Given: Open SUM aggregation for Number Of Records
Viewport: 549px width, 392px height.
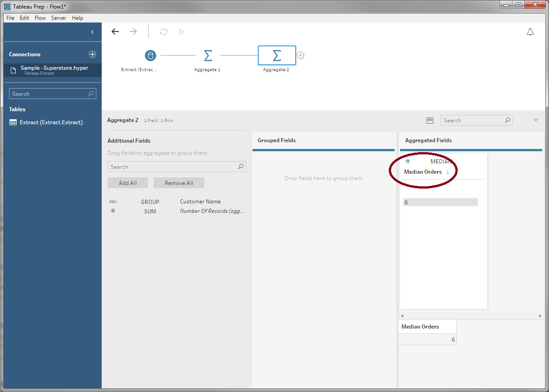Looking at the screenshot, I should (150, 211).
